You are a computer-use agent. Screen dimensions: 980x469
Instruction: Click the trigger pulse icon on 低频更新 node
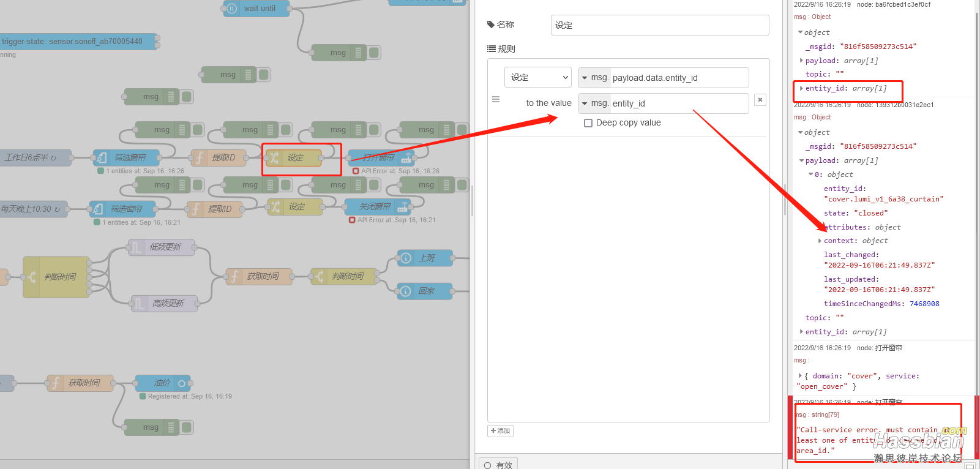click(x=136, y=247)
